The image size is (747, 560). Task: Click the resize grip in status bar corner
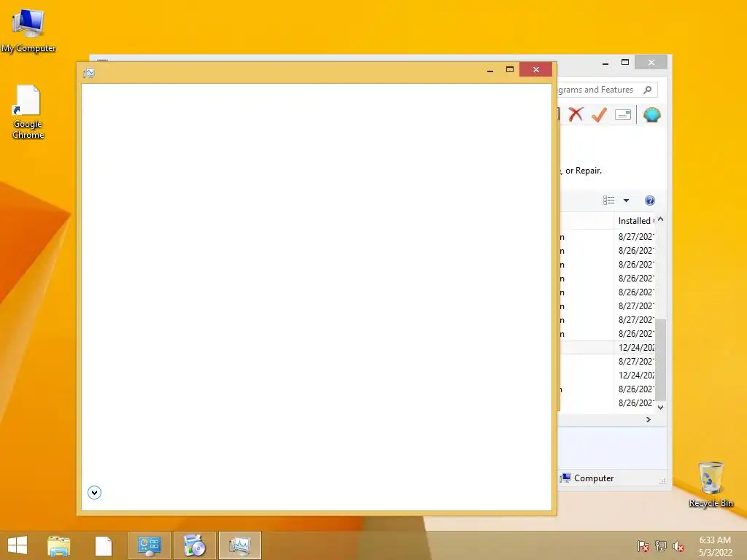[x=662, y=481]
